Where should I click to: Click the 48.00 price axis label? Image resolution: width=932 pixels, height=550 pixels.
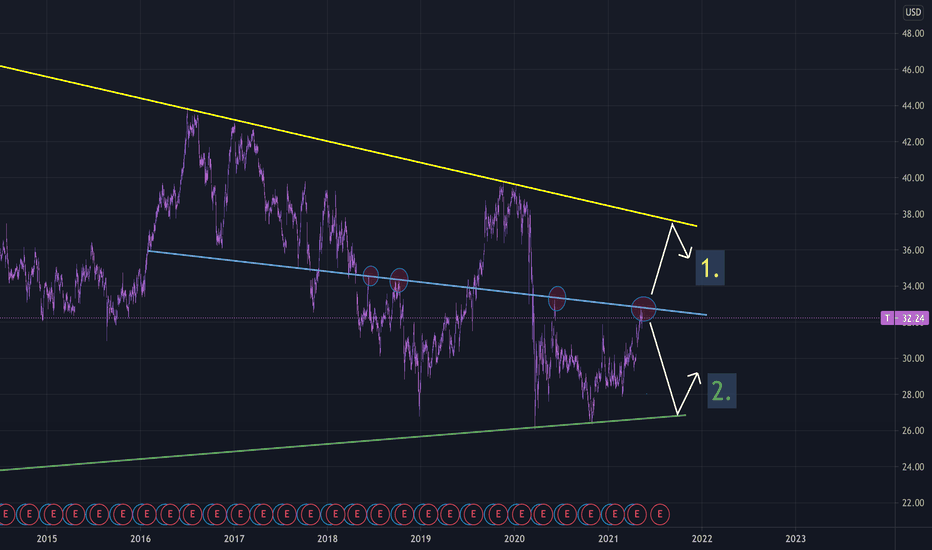click(x=913, y=33)
